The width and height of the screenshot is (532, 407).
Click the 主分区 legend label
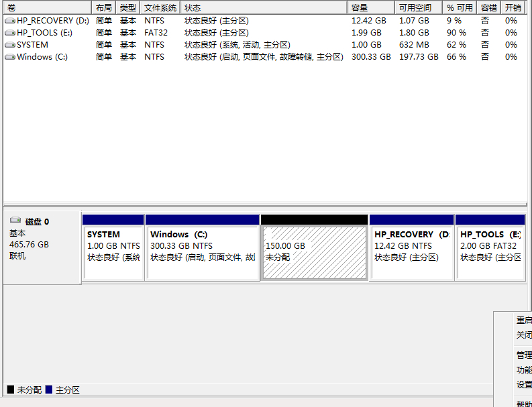(68, 390)
